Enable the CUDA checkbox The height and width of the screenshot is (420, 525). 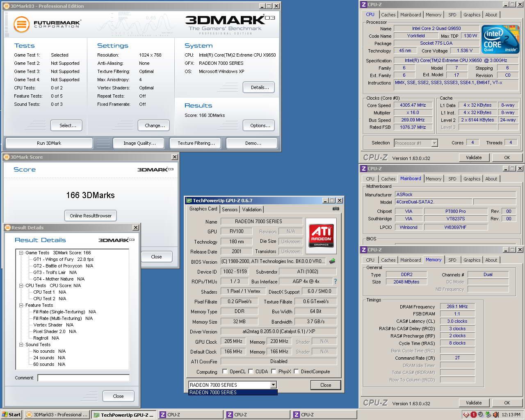(x=251, y=372)
